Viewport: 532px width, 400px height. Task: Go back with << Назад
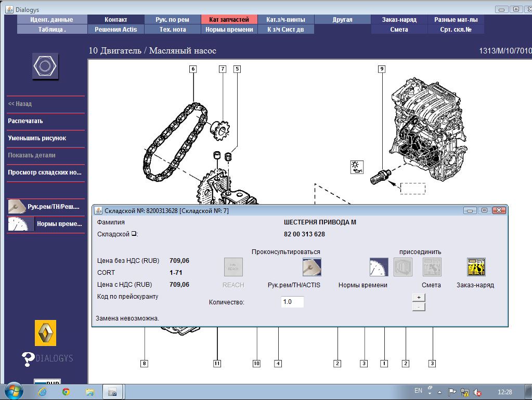tap(45, 104)
